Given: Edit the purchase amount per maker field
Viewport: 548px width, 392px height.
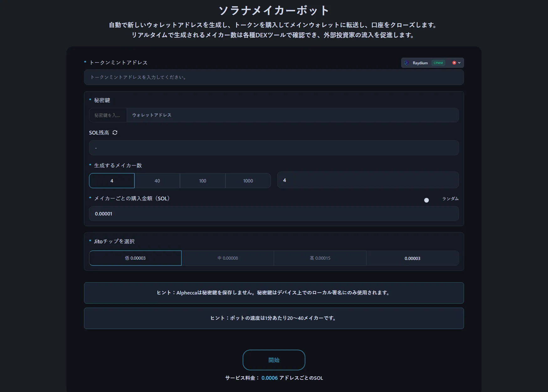Looking at the screenshot, I should coord(274,214).
